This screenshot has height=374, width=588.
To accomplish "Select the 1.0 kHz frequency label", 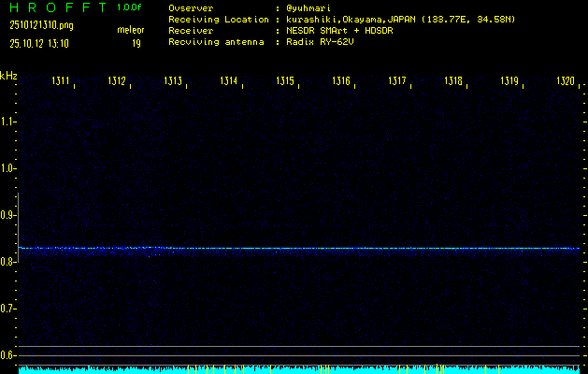I will click(8, 168).
